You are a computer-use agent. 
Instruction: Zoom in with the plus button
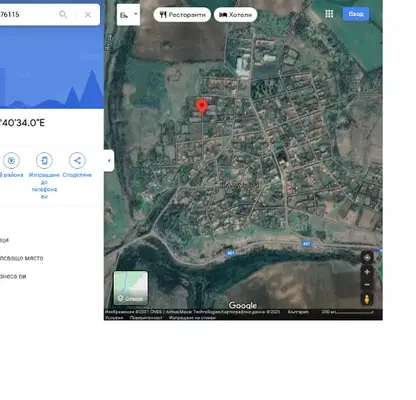367,272
